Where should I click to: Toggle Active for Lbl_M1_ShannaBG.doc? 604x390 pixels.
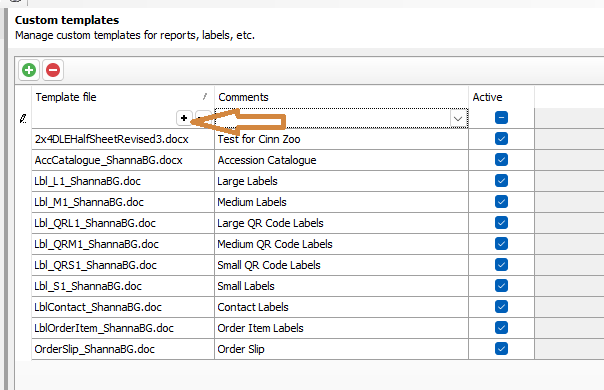click(x=501, y=202)
